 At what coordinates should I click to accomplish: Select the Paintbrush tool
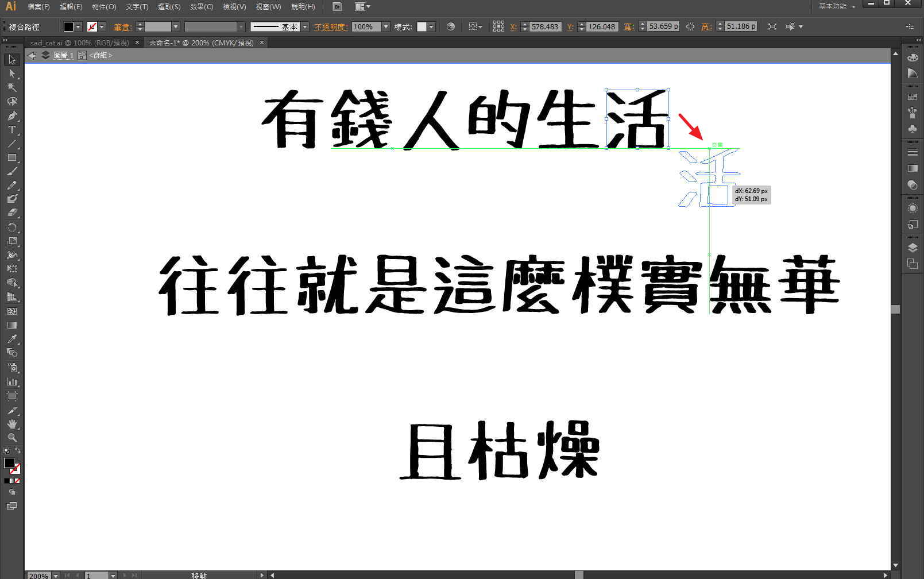click(x=12, y=171)
